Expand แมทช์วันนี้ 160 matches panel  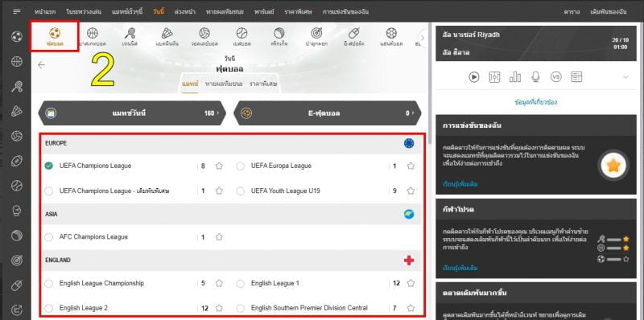coord(132,113)
